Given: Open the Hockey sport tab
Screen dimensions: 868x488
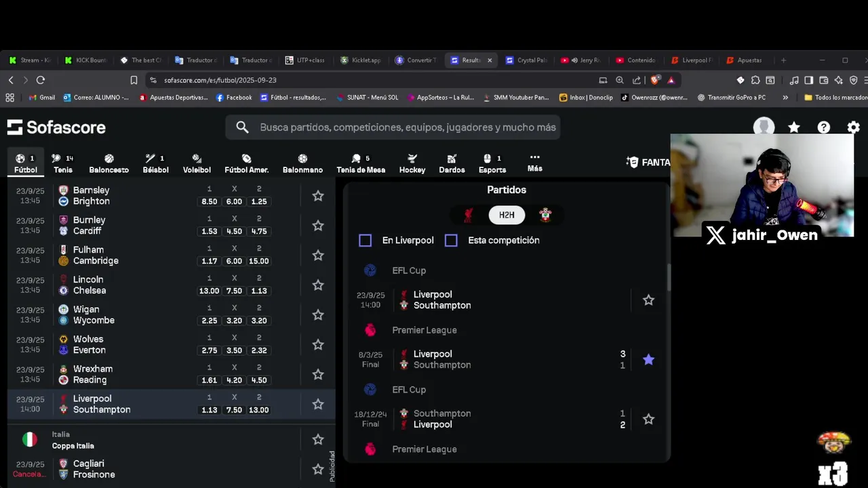Looking at the screenshot, I should 412,163.
